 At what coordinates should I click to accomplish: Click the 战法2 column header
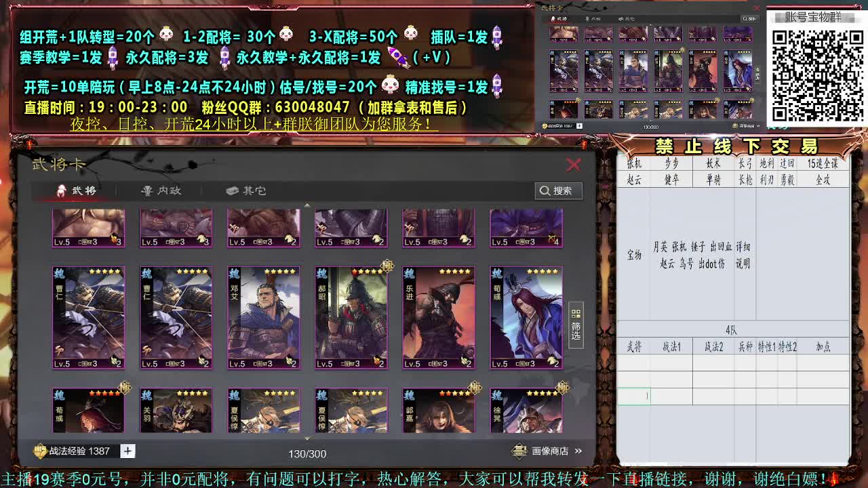tap(713, 346)
